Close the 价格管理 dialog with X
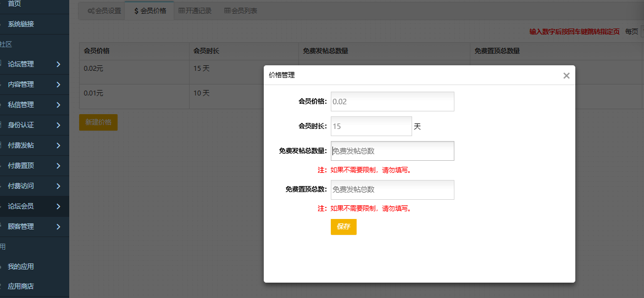Screen dimensions: 644x298 pyautogui.click(x=567, y=76)
